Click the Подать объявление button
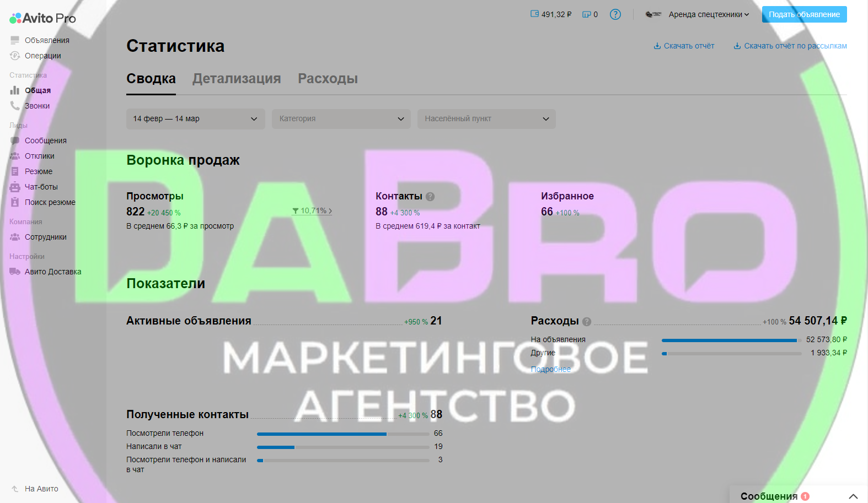Image resolution: width=868 pixels, height=503 pixels. tap(805, 14)
